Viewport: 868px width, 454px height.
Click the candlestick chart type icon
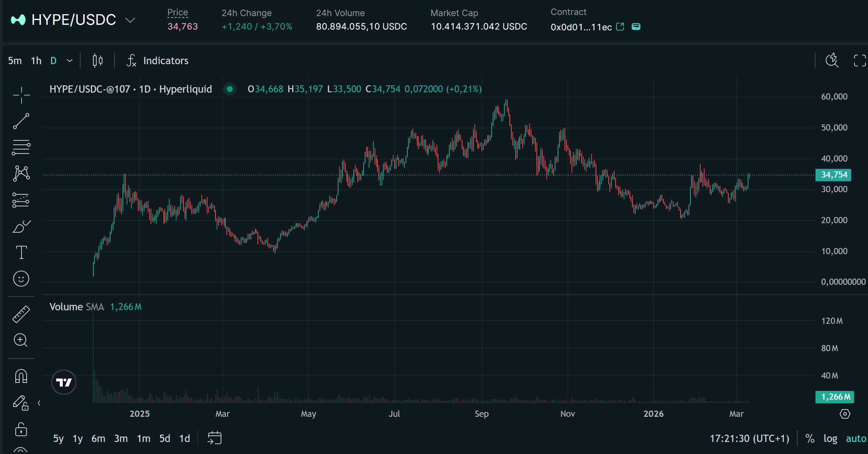coord(97,61)
